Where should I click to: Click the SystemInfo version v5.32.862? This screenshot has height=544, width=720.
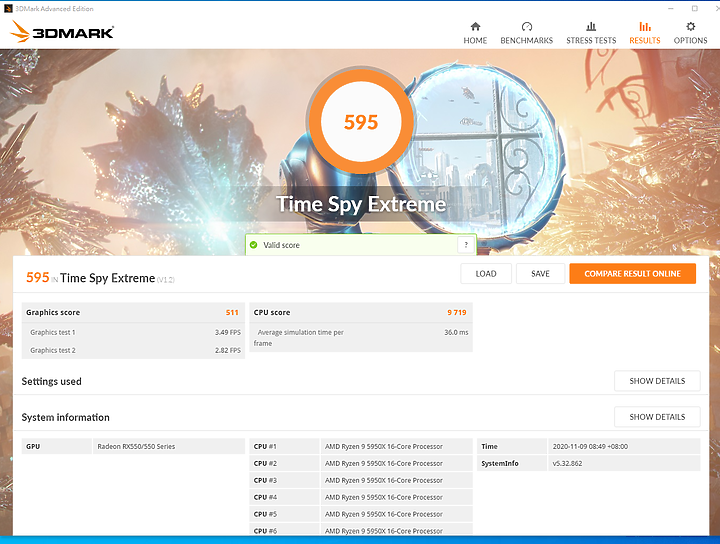567,463
